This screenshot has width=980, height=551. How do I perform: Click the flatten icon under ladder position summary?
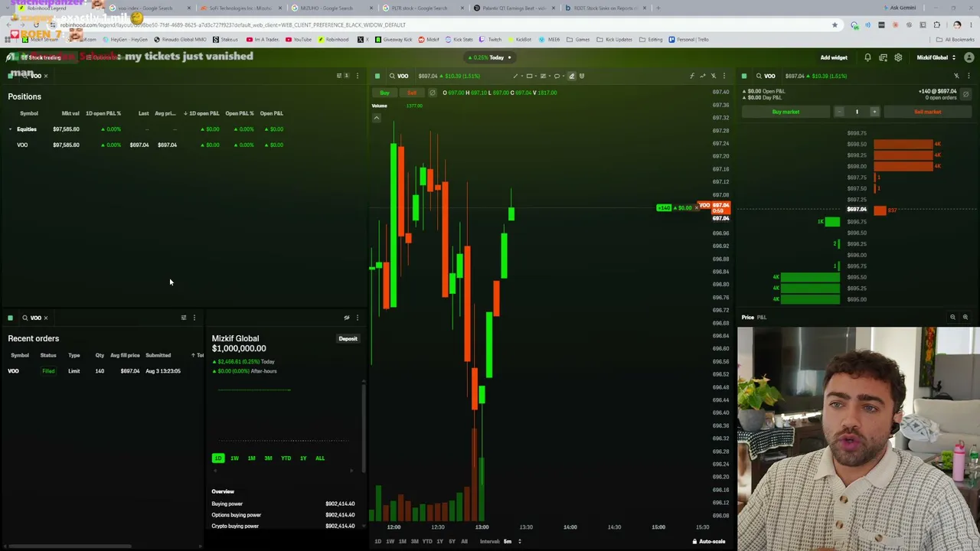click(x=965, y=94)
